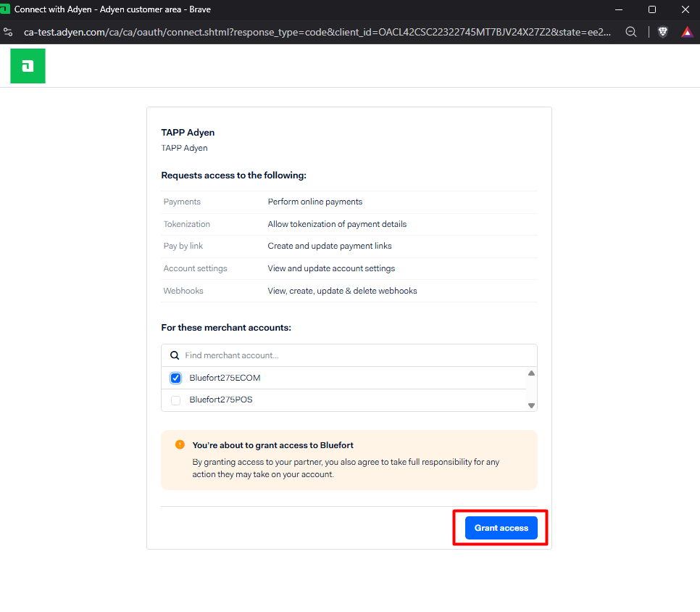This screenshot has width=700, height=612.
Task: Close the Connect with Adyen window
Action: coord(685,9)
